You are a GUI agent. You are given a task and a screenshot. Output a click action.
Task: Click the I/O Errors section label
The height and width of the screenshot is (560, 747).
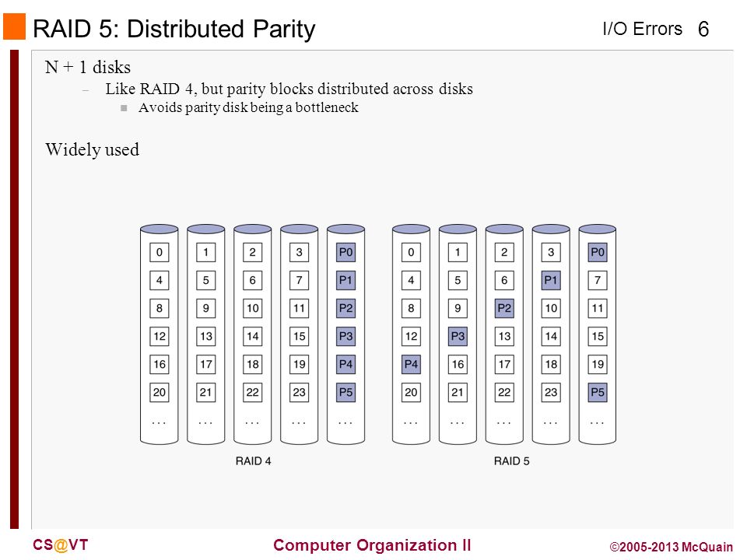tap(642, 29)
